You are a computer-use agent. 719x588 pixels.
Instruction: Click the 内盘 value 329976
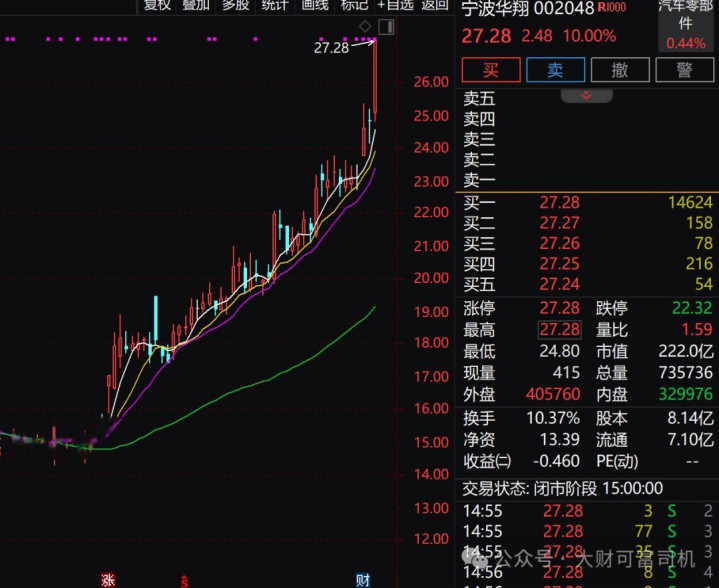686,394
